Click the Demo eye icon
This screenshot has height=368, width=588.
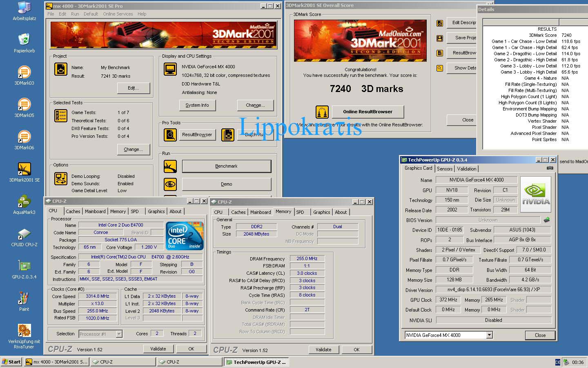coord(170,184)
